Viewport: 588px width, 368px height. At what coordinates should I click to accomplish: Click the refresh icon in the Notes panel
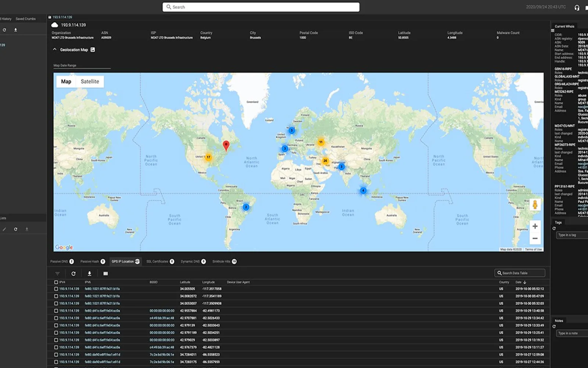554,326
